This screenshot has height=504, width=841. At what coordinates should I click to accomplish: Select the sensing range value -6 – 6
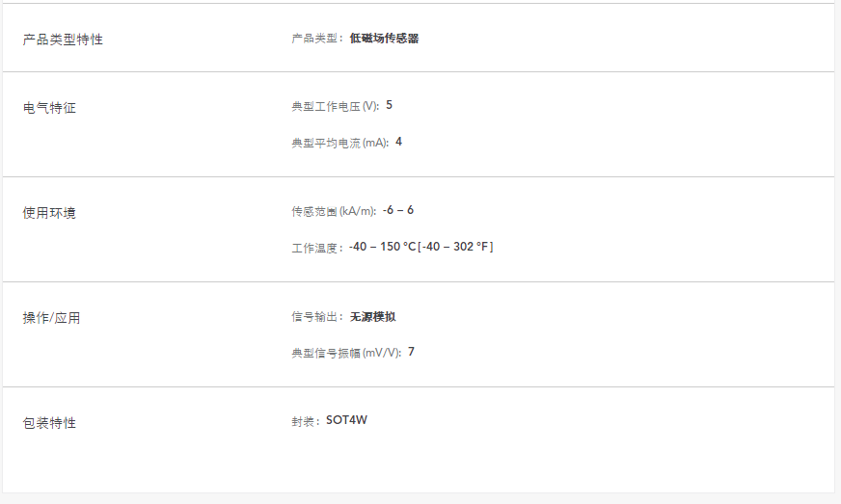click(x=397, y=210)
